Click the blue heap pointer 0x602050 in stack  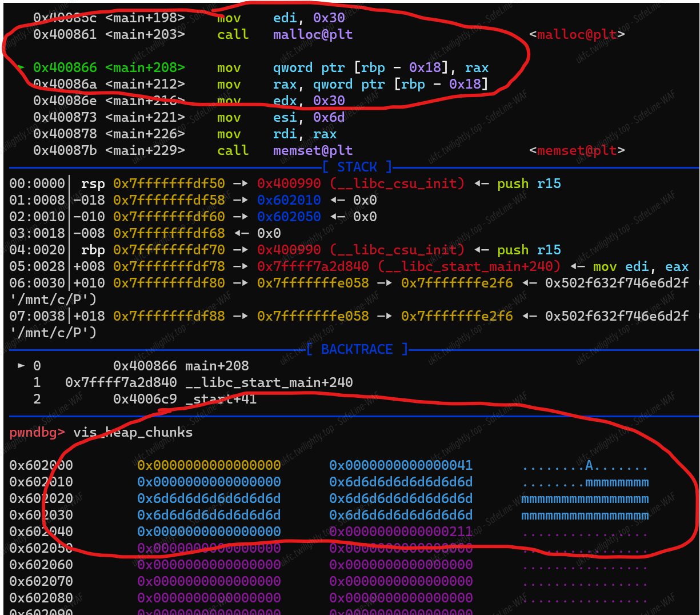click(289, 217)
